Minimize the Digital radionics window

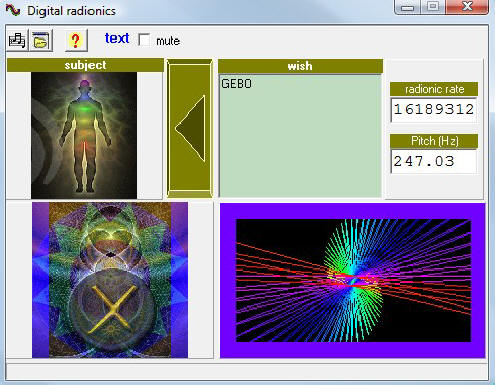[407, 7]
